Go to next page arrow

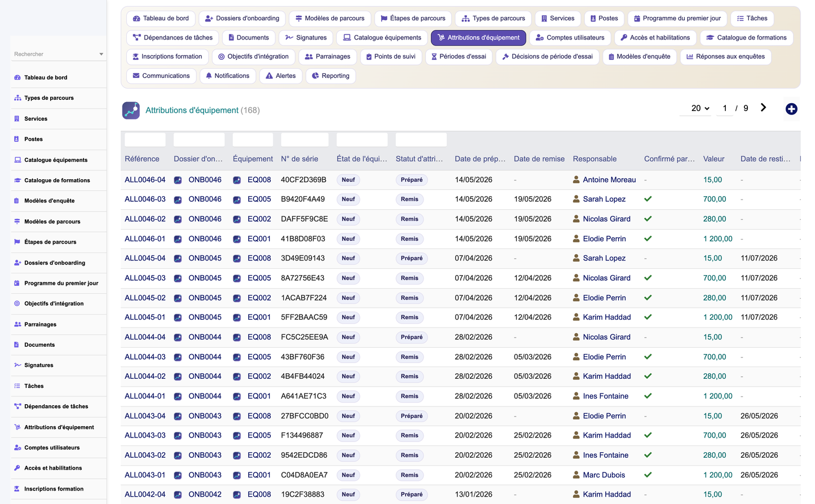763,108
